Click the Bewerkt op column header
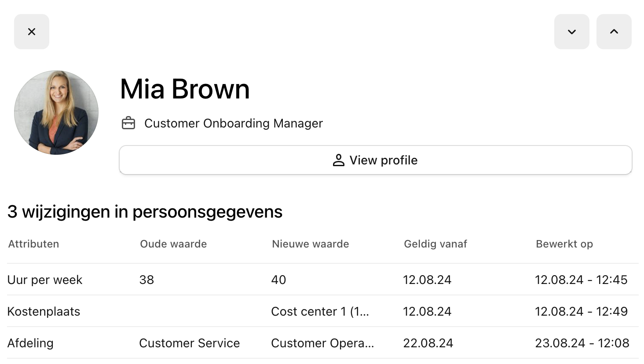Image resolution: width=644 pixels, height=364 pixels. 564,244
